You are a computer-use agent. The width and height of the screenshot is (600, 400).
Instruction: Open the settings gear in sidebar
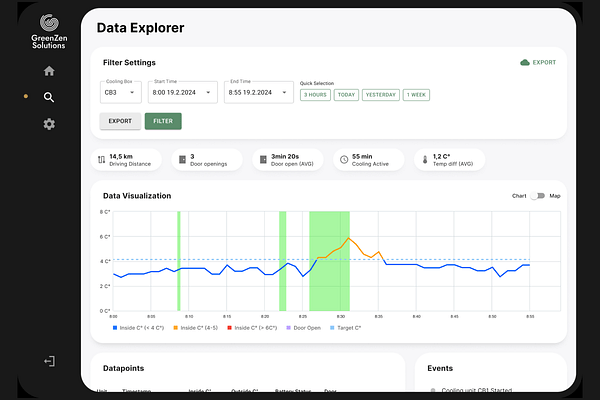click(x=49, y=124)
